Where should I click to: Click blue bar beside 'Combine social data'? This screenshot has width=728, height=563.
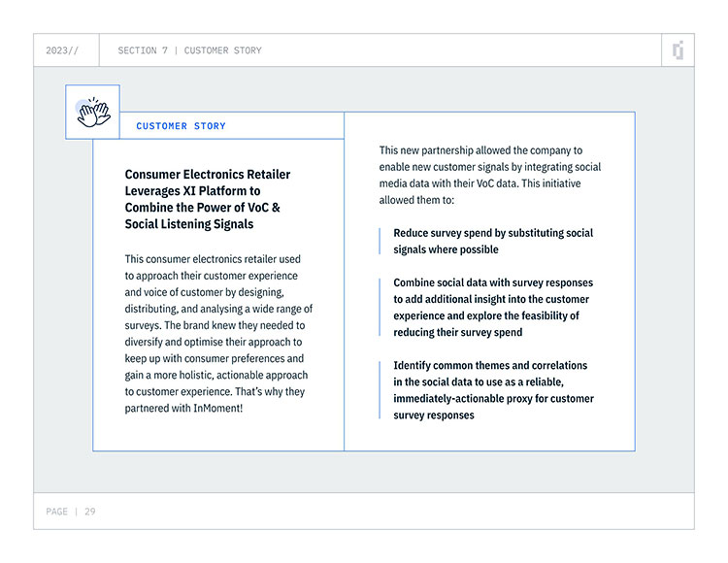(380, 308)
